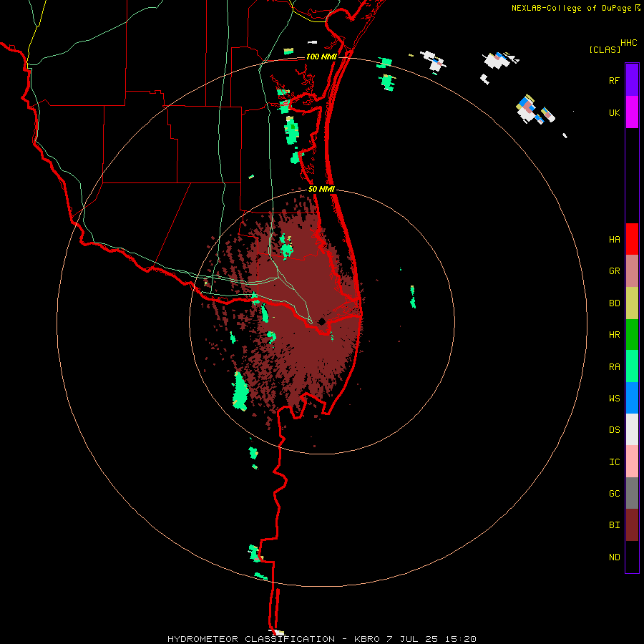The image size is (644, 644).
Task: Click the HR dark green legend swatch
Action: tap(632, 335)
